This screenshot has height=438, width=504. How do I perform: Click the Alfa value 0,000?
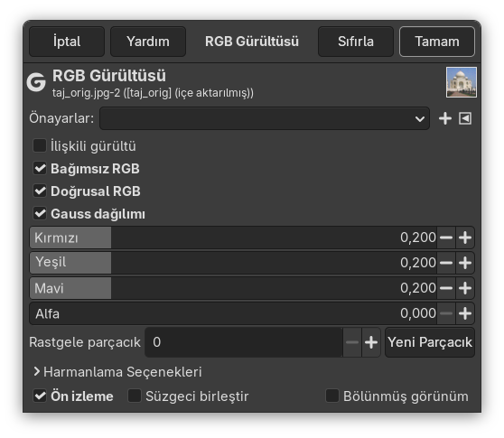point(418,313)
